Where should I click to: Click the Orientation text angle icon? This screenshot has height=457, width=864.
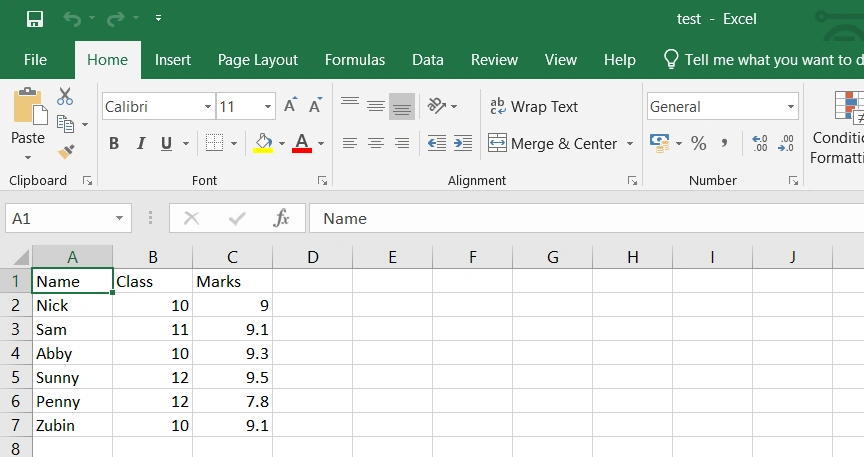tap(437, 105)
